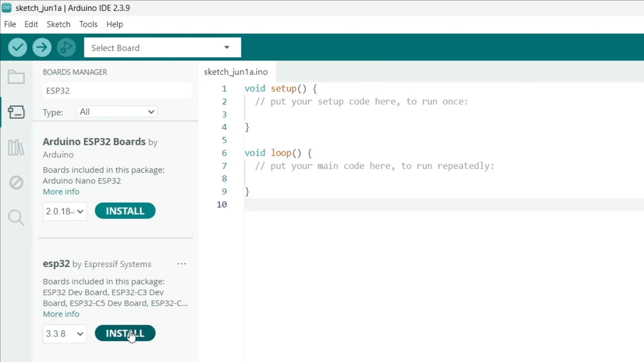Open the Select Board dropdown

click(x=162, y=48)
